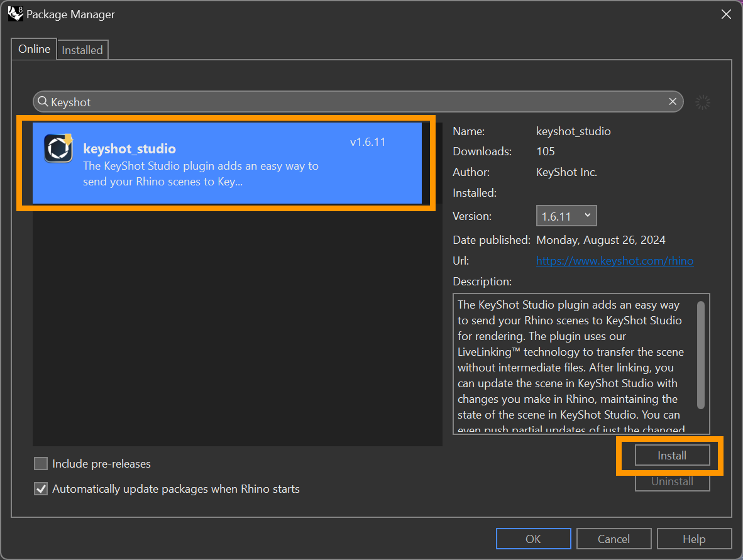Enable Include pre-releases checkbox

[x=41, y=463]
